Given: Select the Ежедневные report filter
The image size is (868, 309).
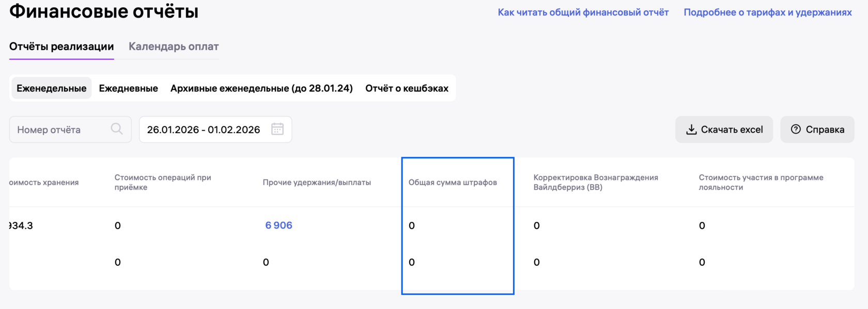Looking at the screenshot, I should tap(128, 88).
